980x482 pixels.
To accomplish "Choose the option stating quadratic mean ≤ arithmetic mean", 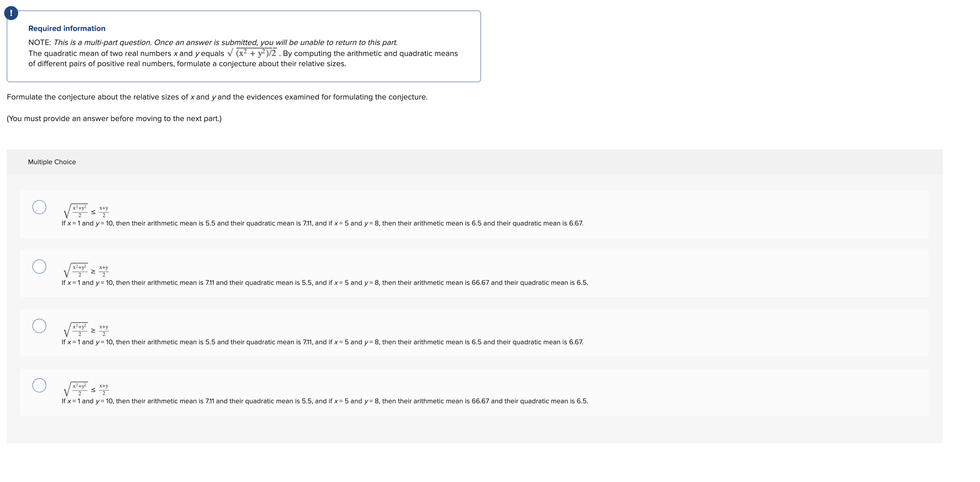I will (84, 210).
